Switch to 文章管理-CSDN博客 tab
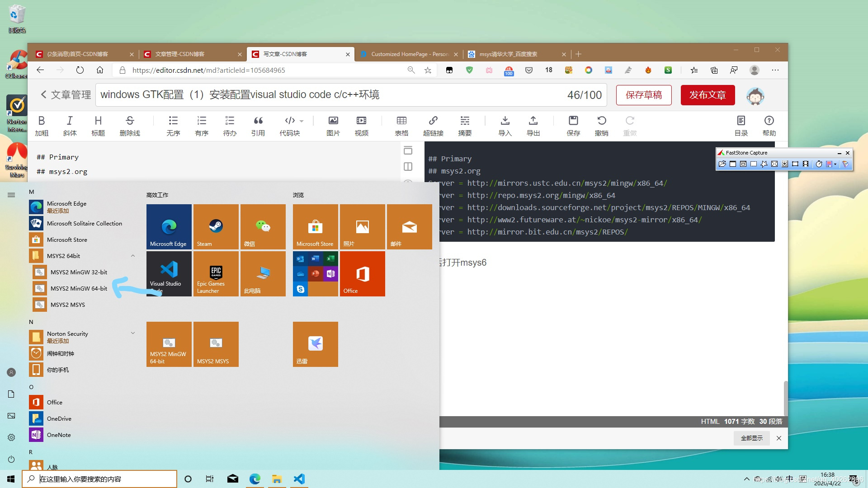 [x=192, y=54]
